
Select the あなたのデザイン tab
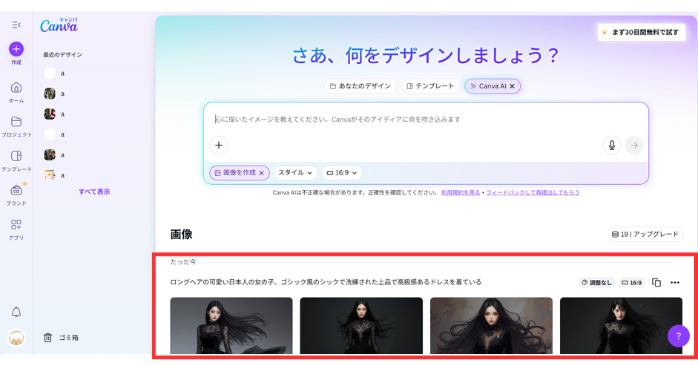point(361,86)
